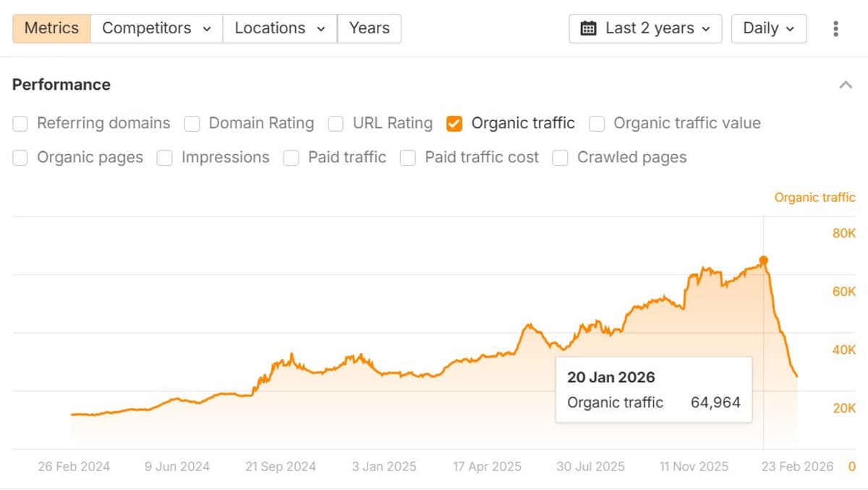Click the Organic traffic chart legend label

(x=814, y=197)
